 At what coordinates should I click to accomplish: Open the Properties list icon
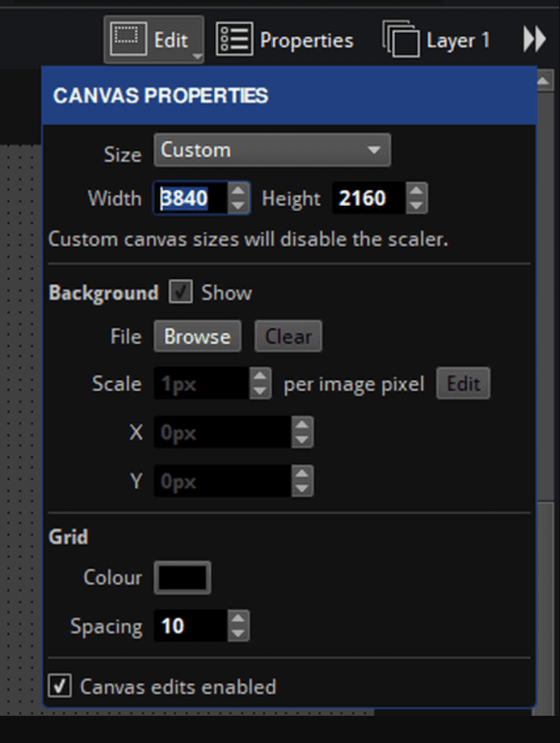coord(234,38)
